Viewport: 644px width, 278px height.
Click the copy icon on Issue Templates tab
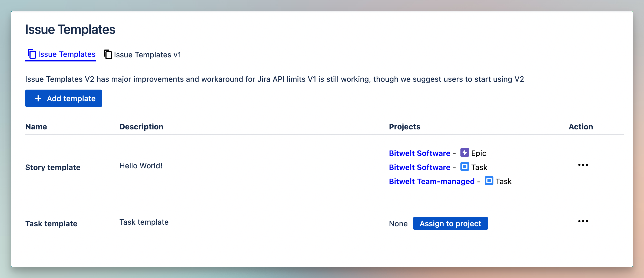click(32, 54)
